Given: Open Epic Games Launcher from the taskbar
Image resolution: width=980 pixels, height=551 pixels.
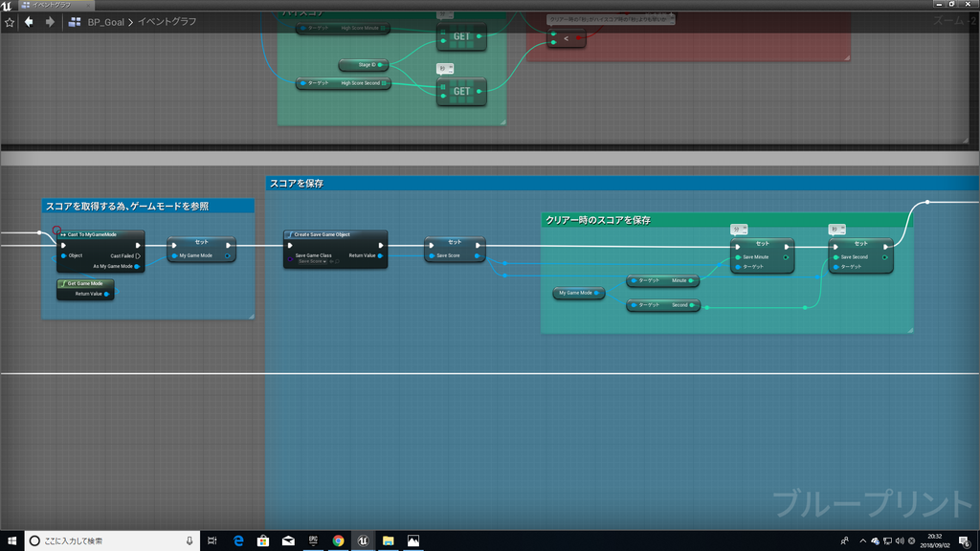Looking at the screenshot, I should click(313, 541).
